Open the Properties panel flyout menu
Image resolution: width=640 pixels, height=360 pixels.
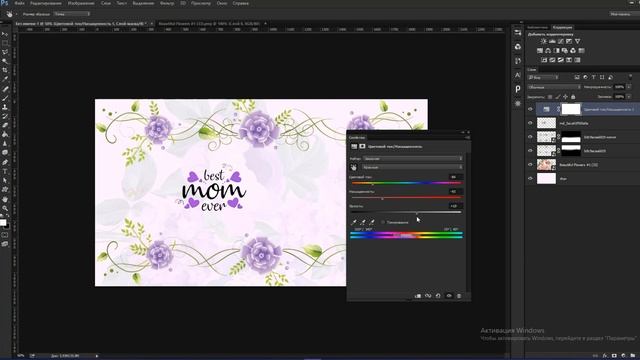(467, 138)
